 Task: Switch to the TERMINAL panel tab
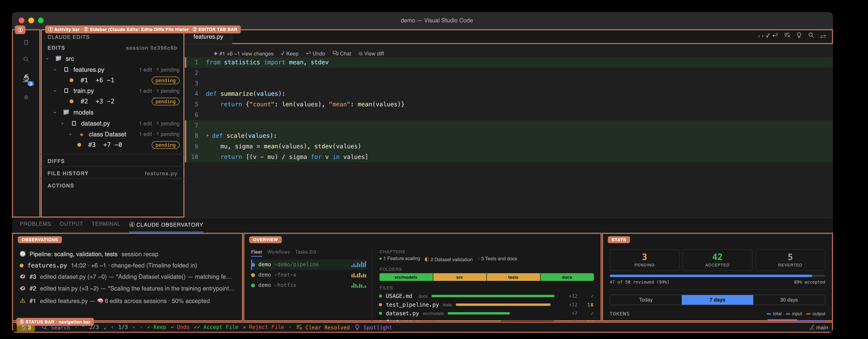pos(106,224)
